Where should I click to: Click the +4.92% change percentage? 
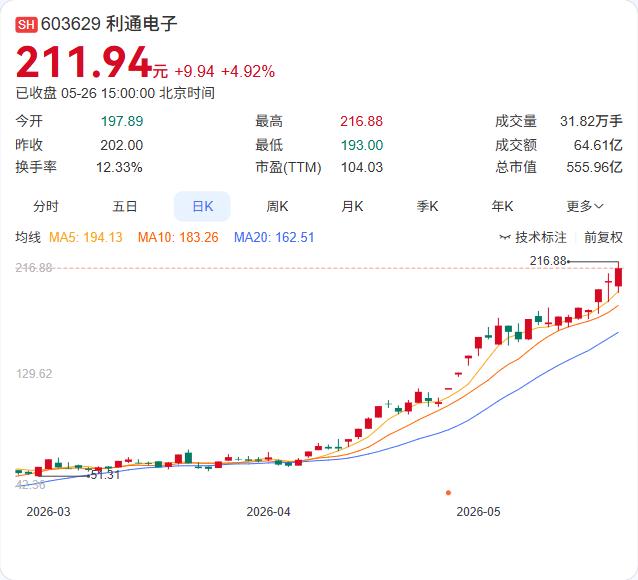point(248,72)
